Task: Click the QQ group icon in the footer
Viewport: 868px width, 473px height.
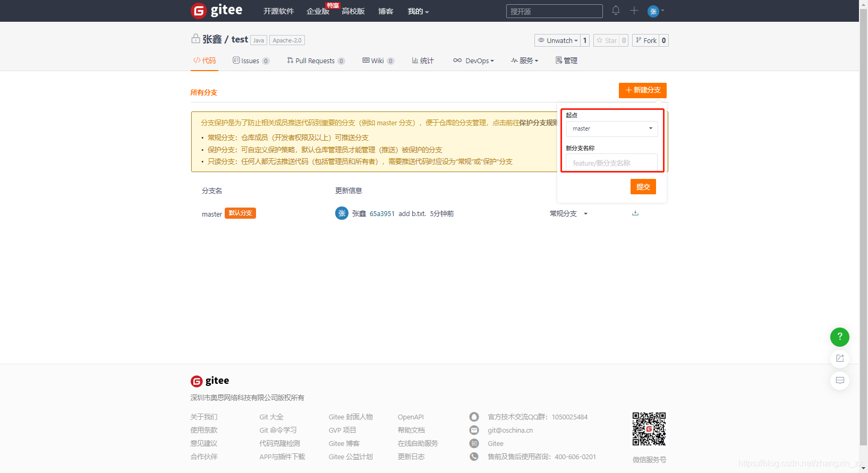Action: point(474,417)
